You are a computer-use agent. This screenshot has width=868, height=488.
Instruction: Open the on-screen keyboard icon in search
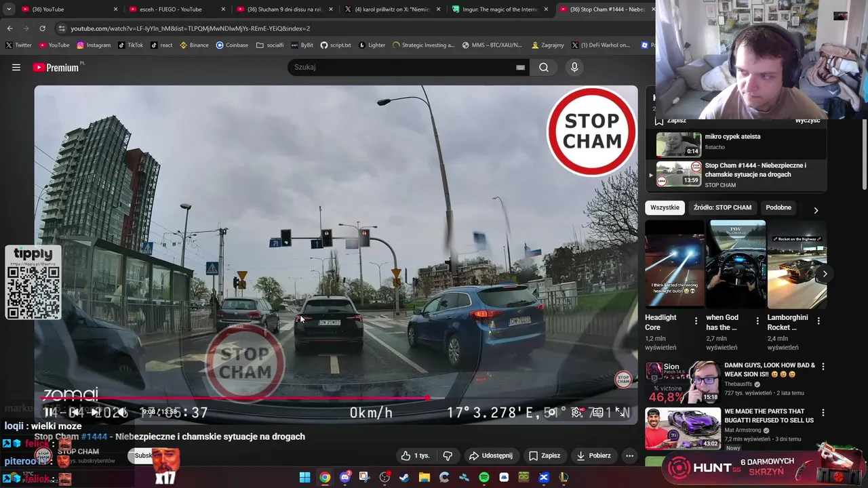pyautogui.click(x=520, y=67)
